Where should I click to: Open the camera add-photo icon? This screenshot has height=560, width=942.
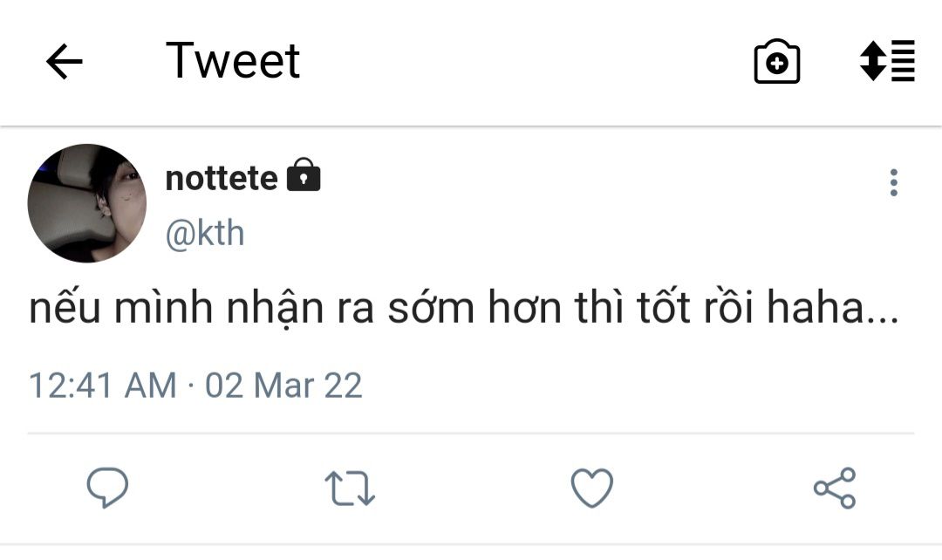[777, 63]
